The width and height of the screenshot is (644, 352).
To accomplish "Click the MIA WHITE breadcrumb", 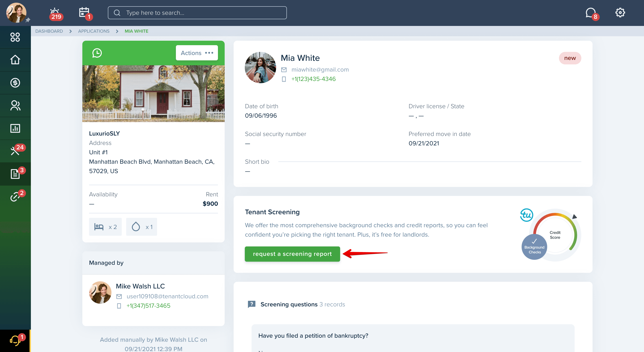I will pyautogui.click(x=136, y=31).
